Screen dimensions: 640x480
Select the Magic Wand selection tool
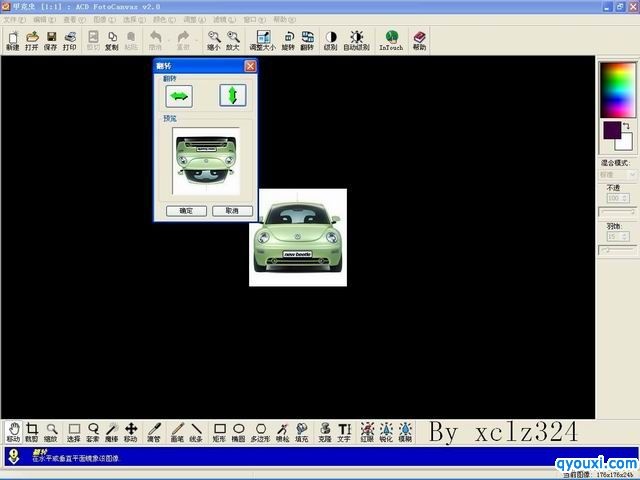111,431
